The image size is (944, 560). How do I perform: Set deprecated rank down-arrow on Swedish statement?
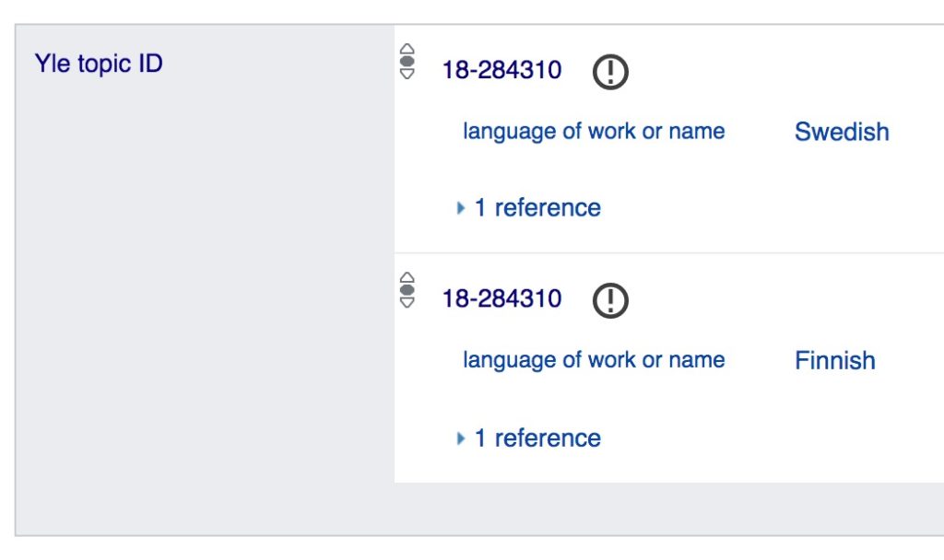point(407,75)
